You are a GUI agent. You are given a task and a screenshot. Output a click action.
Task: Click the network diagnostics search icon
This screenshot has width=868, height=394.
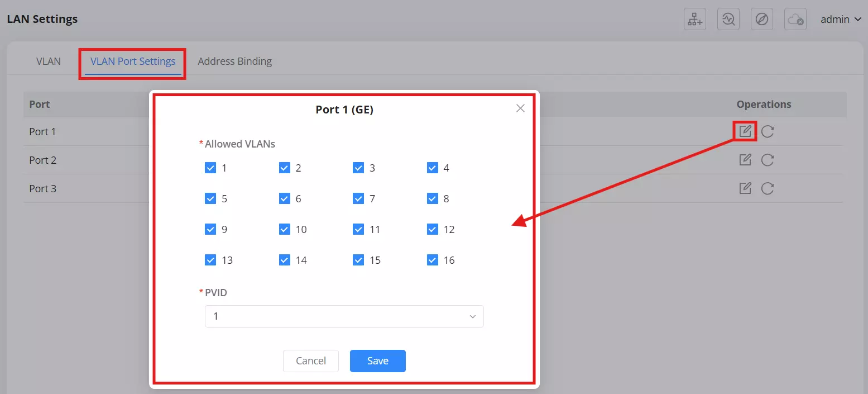pos(728,20)
